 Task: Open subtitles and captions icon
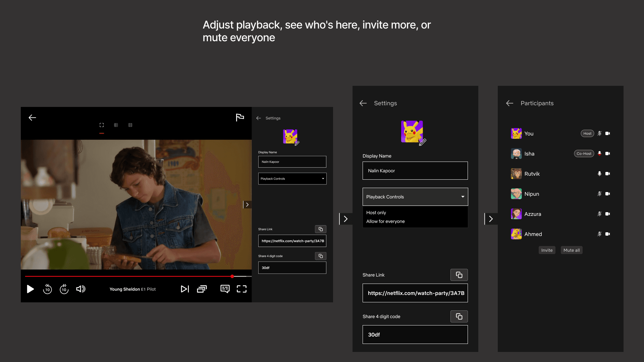point(225,289)
